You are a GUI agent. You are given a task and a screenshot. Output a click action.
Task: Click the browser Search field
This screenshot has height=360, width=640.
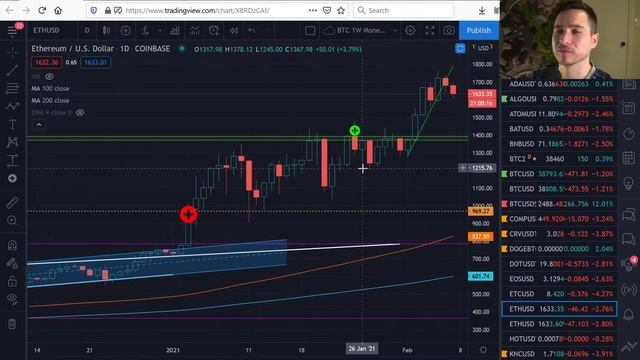403,10
